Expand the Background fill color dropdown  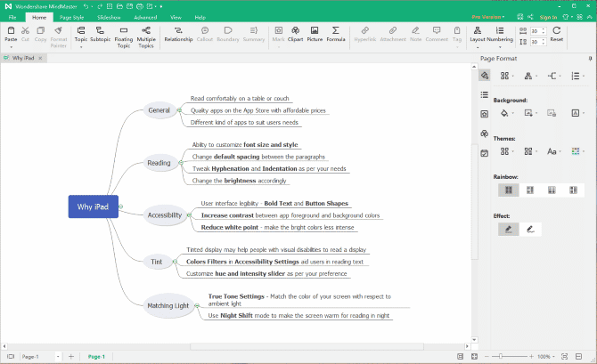pos(513,114)
